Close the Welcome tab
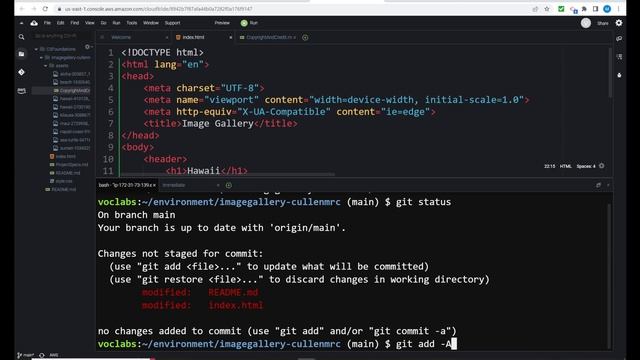 pyautogui.click(x=167, y=38)
